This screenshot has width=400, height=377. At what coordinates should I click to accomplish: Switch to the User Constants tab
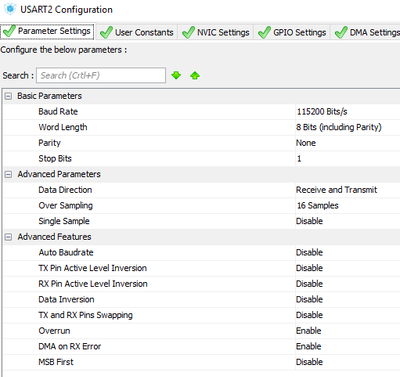click(137, 32)
